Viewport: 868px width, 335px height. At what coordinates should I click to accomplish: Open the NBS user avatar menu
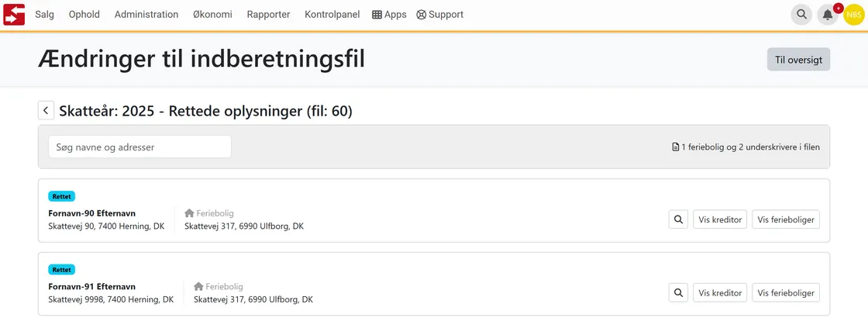pyautogui.click(x=853, y=15)
